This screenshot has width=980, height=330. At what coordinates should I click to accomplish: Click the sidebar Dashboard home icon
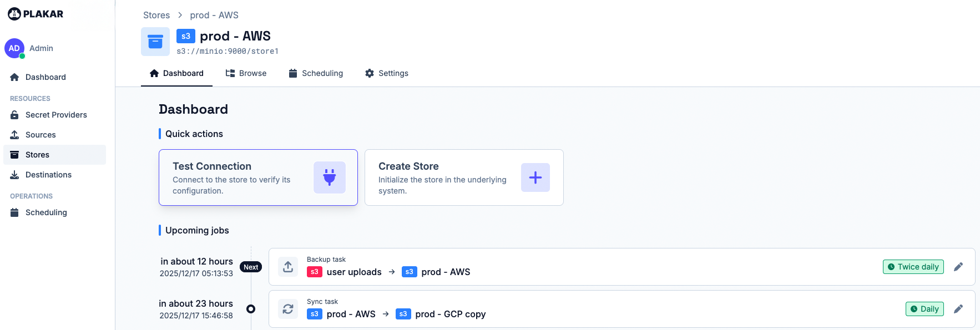(x=14, y=77)
